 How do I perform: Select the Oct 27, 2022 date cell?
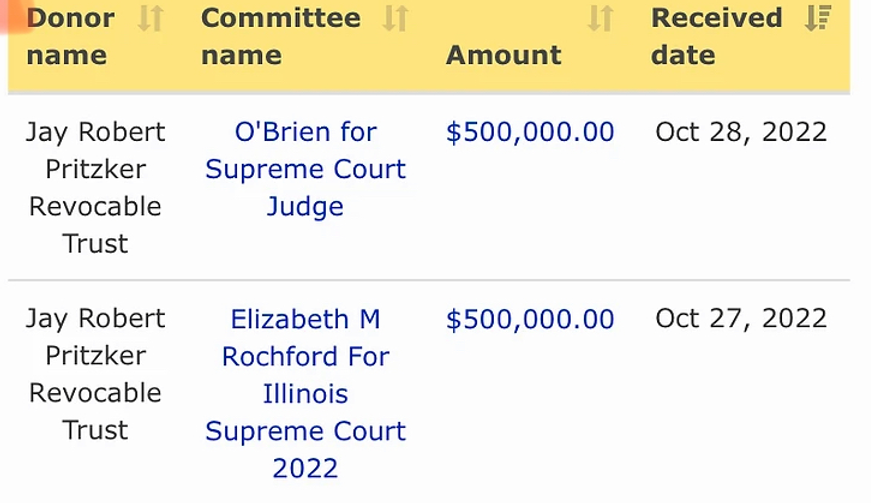point(741,319)
